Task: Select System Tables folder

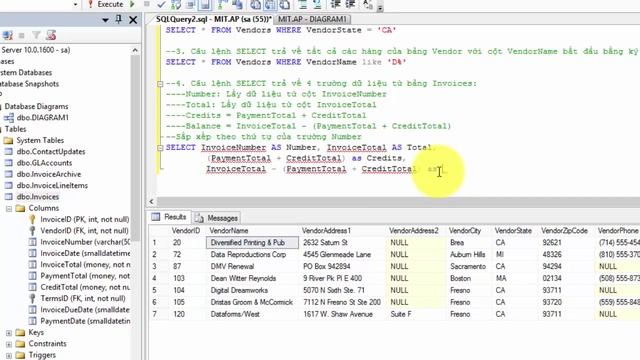Action: tap(40, 140)
